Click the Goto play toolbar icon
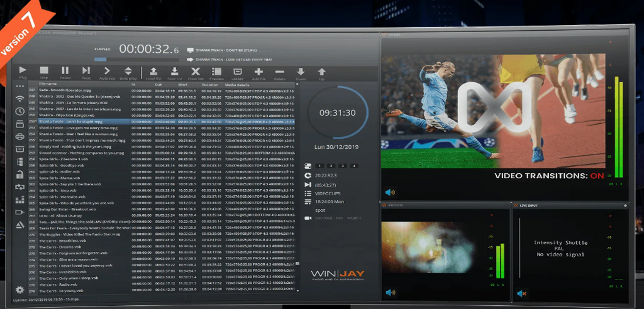This screenshot has height=309, width=644. coord(128,72)
